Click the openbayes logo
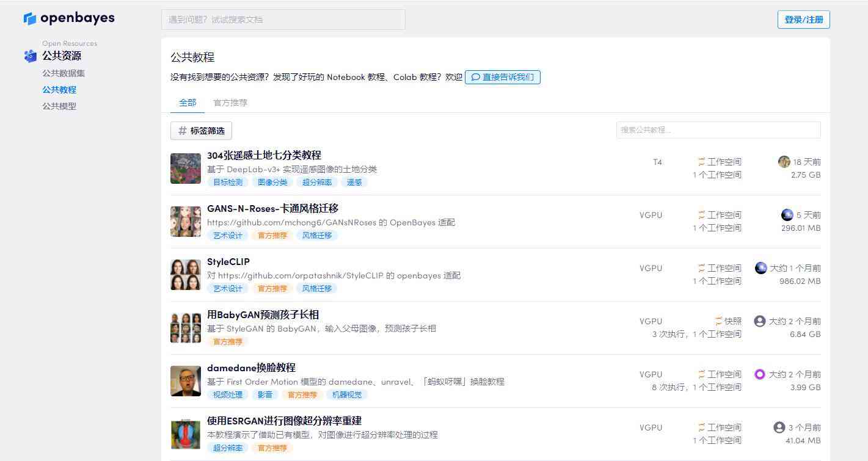Screen dimensions: 868x461 pyautogui.click(x=69, y=18)
